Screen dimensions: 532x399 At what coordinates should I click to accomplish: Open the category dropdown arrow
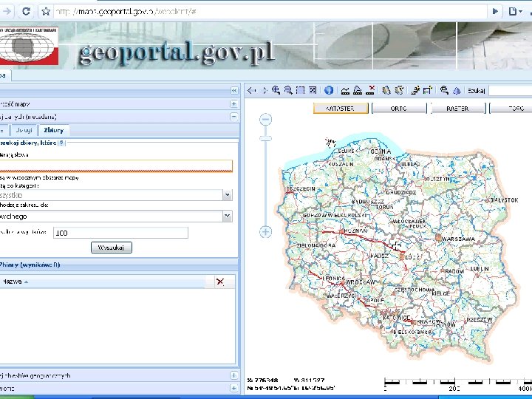pyautogui.click(x=228, y=195)
